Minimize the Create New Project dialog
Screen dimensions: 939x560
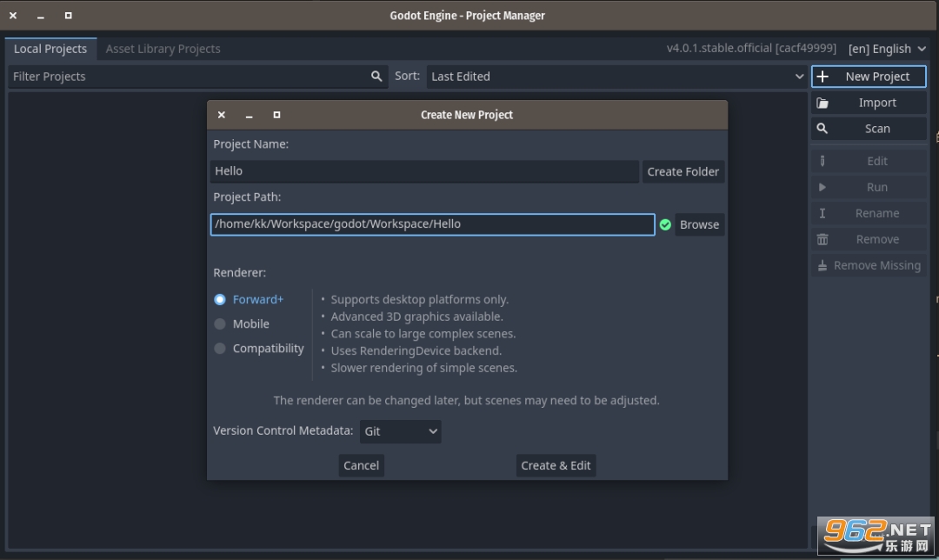click(x=250, y=116)
